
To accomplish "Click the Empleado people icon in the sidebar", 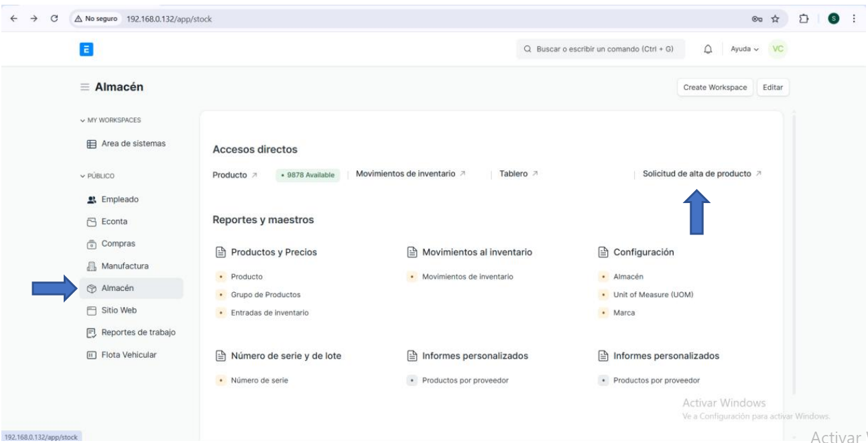I will 92,199.
